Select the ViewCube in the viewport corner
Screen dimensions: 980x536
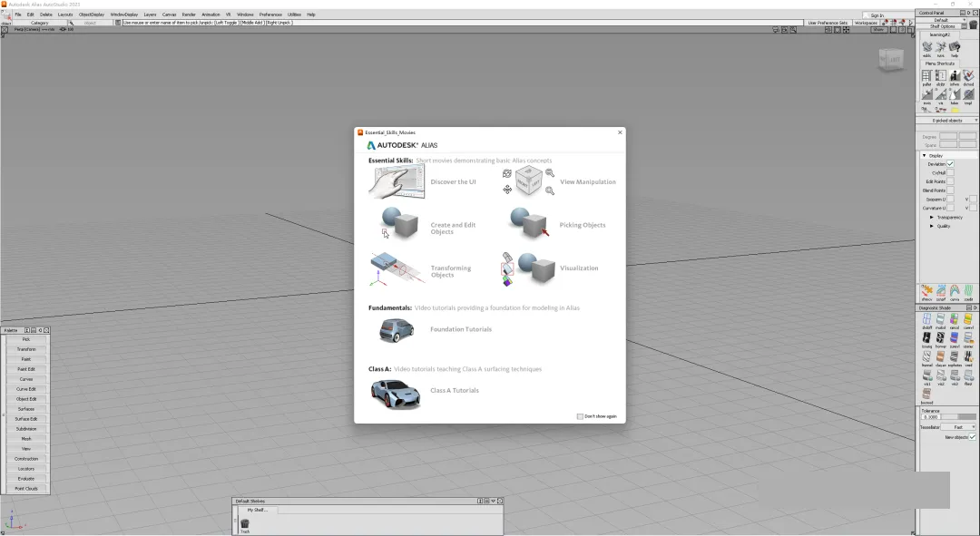tap(890, 60)
